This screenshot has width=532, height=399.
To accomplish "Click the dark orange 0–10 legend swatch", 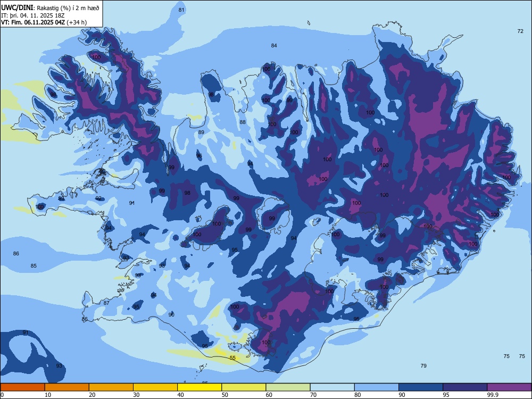I will [x=22, y=387].
